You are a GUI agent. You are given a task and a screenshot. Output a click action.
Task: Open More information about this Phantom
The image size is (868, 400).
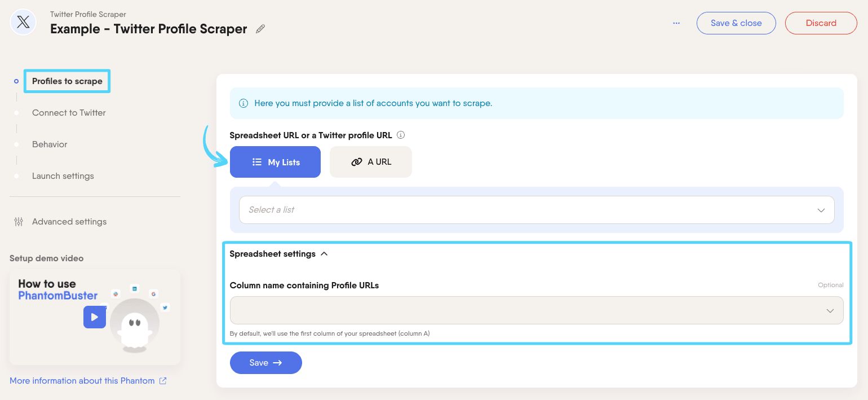point(82,381)
